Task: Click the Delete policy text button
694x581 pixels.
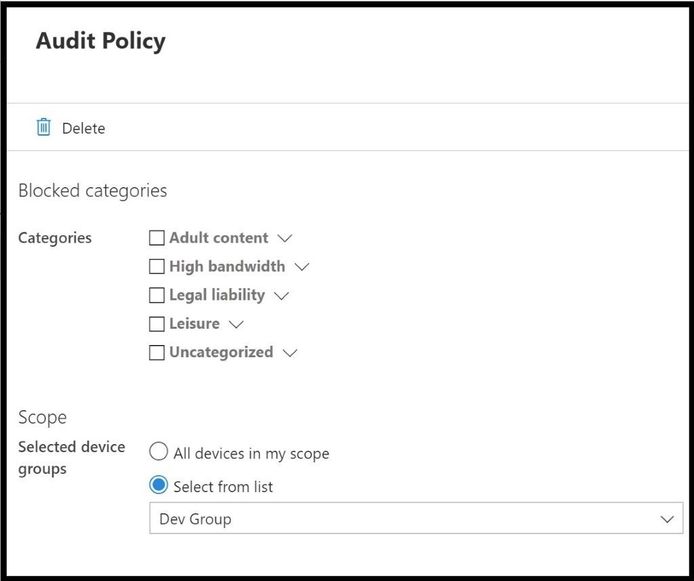Action: 84,128
